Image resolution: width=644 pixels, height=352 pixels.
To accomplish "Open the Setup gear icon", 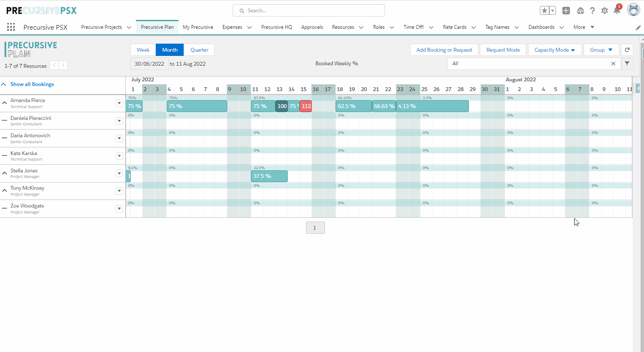I will coord(605,11).
